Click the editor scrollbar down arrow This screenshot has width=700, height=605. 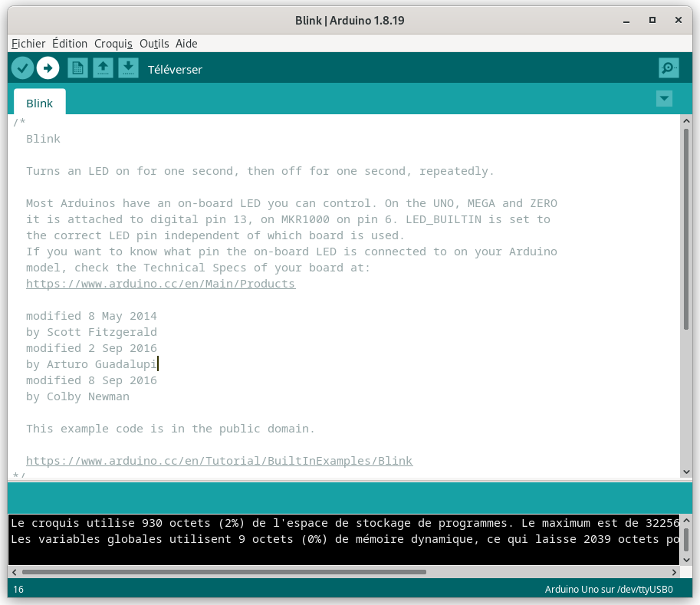point(686,472)
